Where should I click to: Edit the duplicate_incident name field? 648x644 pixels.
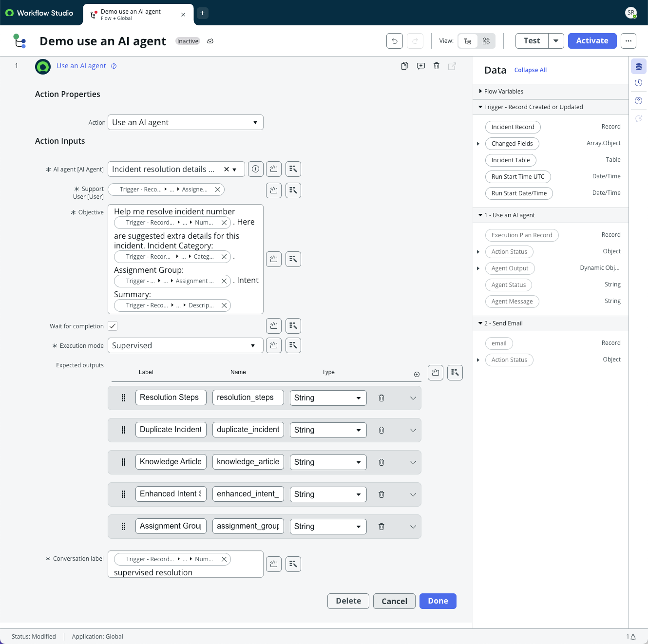(x=248, y=430)
